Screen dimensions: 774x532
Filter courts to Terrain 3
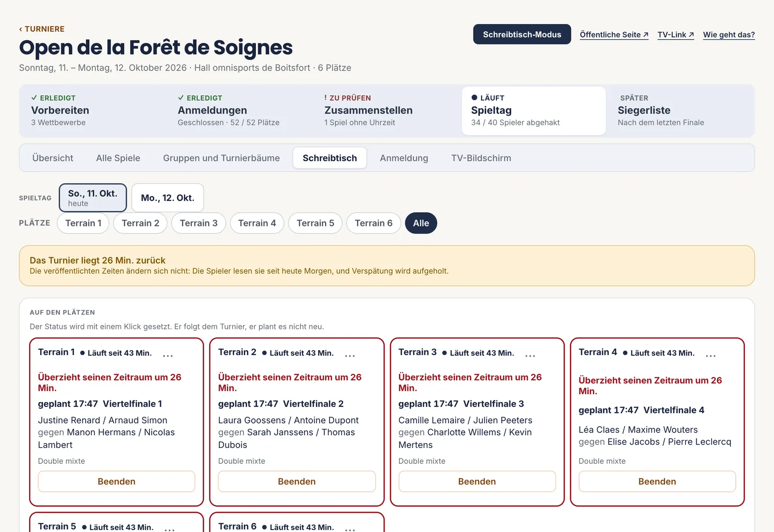[198, 223]
